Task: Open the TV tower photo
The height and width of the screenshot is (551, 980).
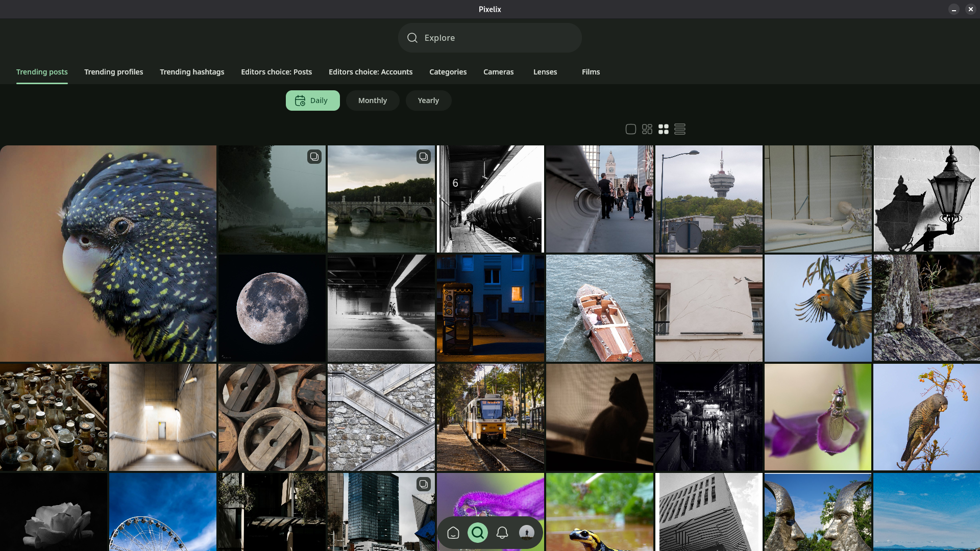Action: pos(709,199)
